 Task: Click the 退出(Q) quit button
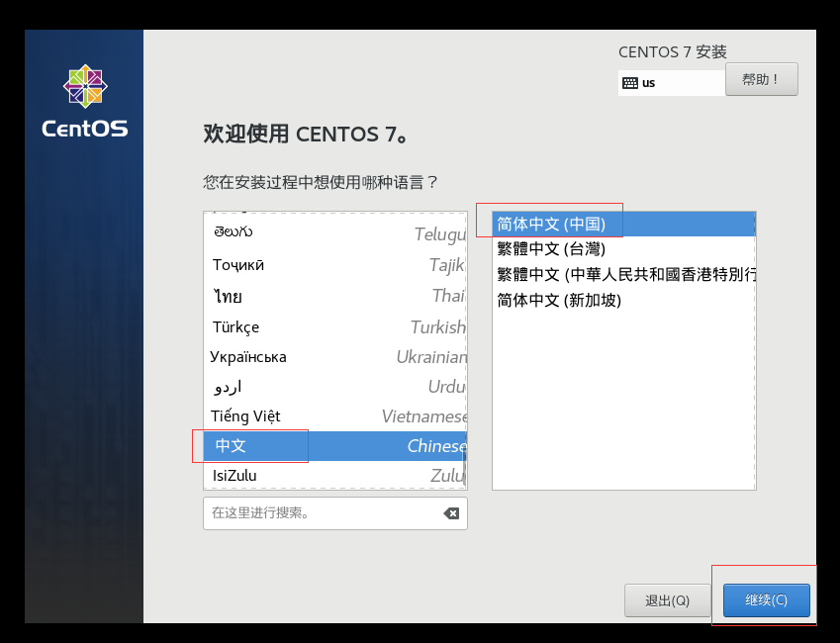click(x=667, y=600)
